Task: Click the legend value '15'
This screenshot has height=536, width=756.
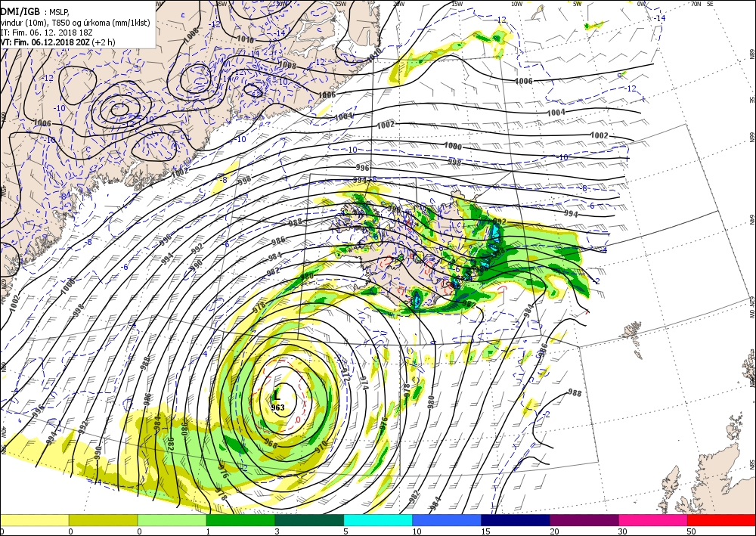Action: pyautogui.click(x=486, y=531)
